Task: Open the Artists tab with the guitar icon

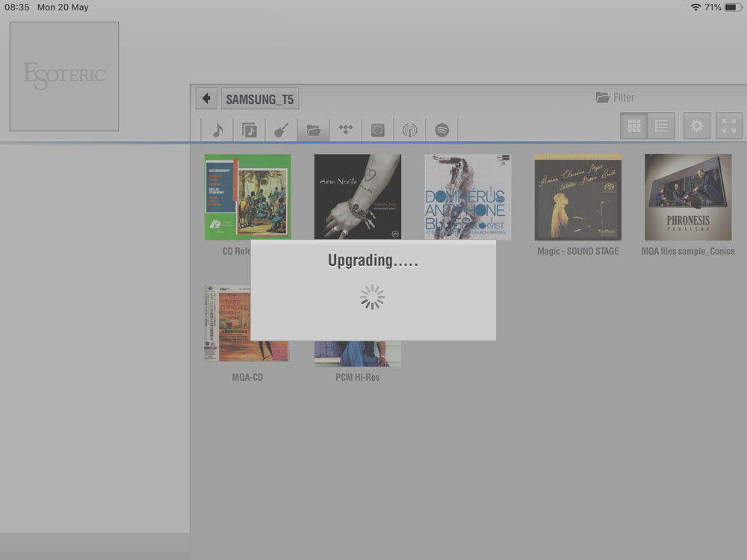Action: point(281,130)
